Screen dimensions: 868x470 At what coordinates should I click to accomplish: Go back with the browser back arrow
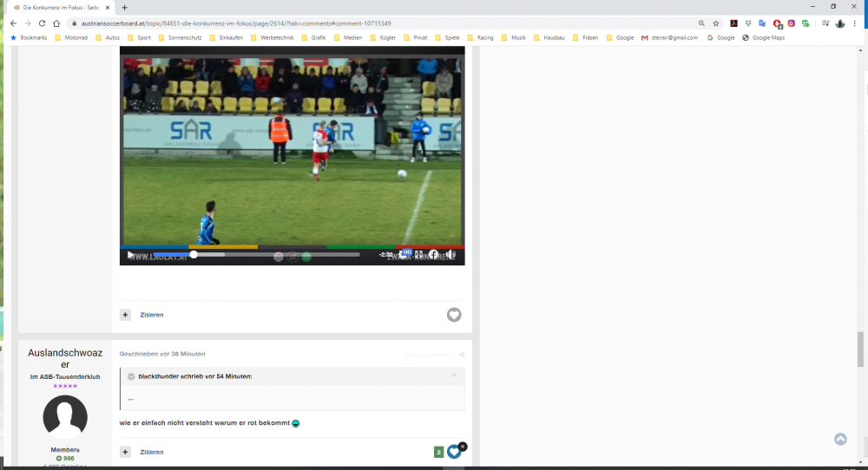pos(13,23)
